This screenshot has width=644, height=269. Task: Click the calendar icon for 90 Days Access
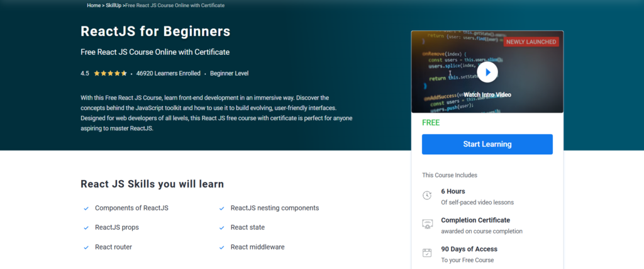pyautogui.click(x=427, y=253)
